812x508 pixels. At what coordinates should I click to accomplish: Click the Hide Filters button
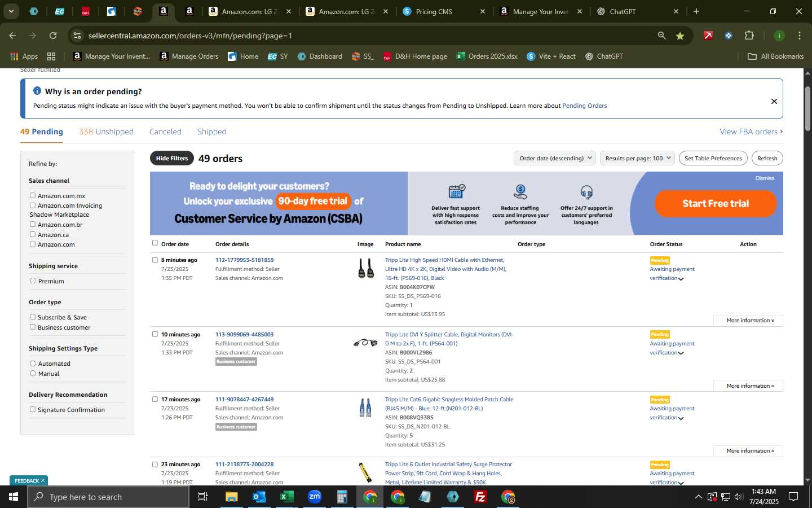[172, 158]
